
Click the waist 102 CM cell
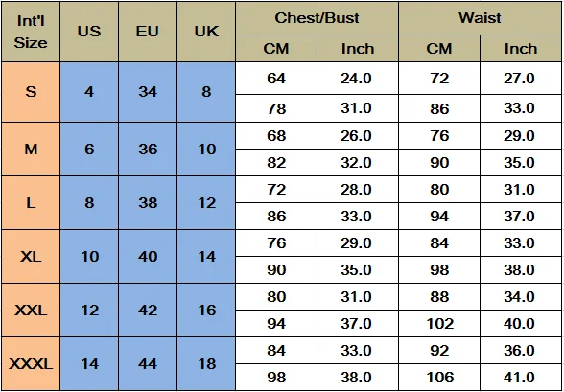click(439, 324)
